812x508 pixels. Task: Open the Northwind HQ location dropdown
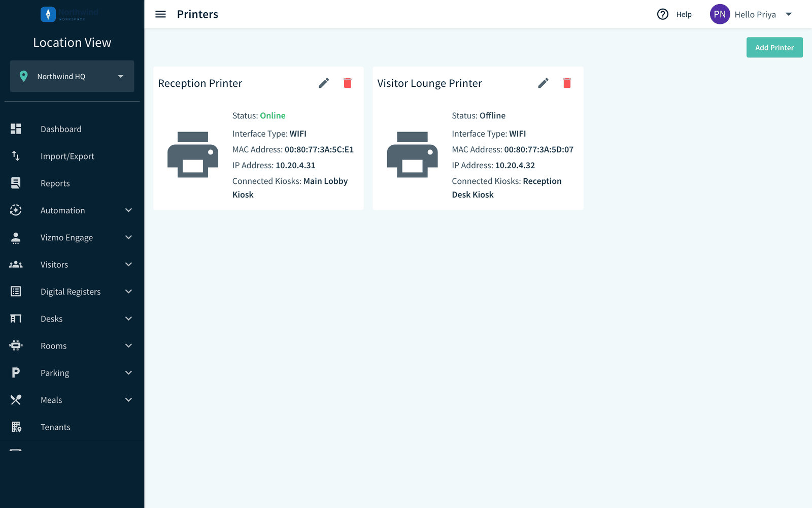click(72, 76)
